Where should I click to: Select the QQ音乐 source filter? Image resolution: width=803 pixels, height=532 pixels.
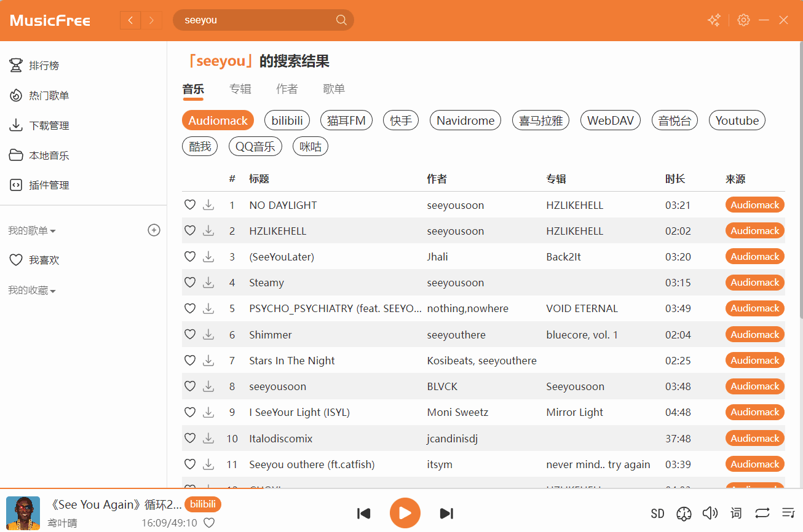click(x=255, y=146)
